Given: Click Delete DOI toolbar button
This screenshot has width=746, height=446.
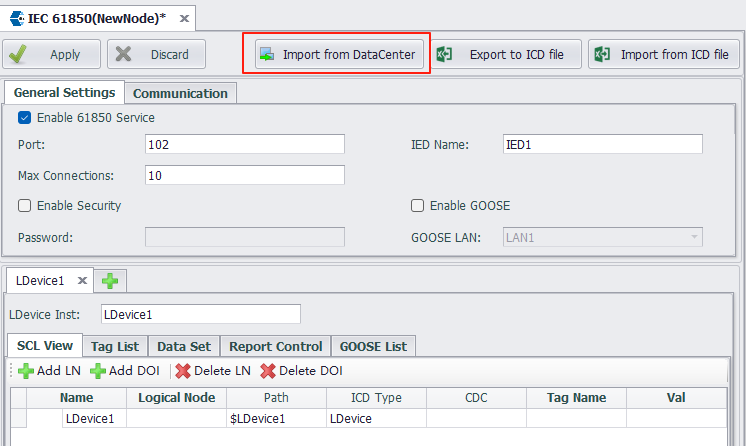Looking at the screenshot, I should 301,371.
